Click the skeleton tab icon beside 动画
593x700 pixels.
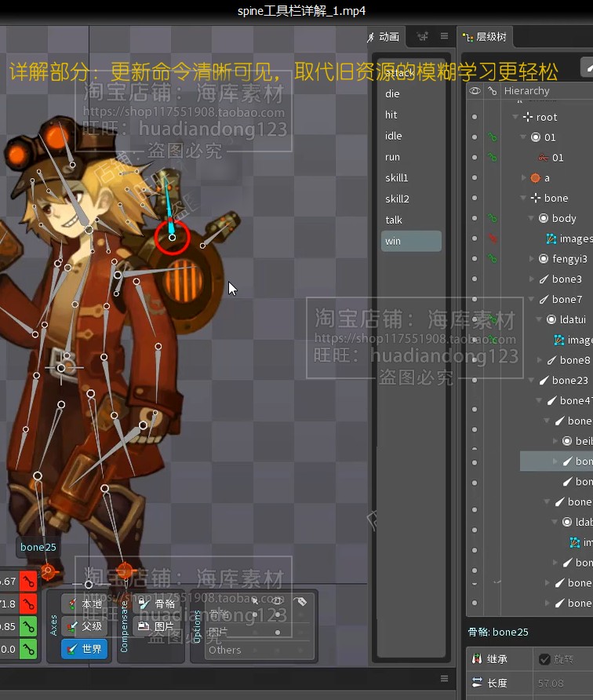(422, 36)
